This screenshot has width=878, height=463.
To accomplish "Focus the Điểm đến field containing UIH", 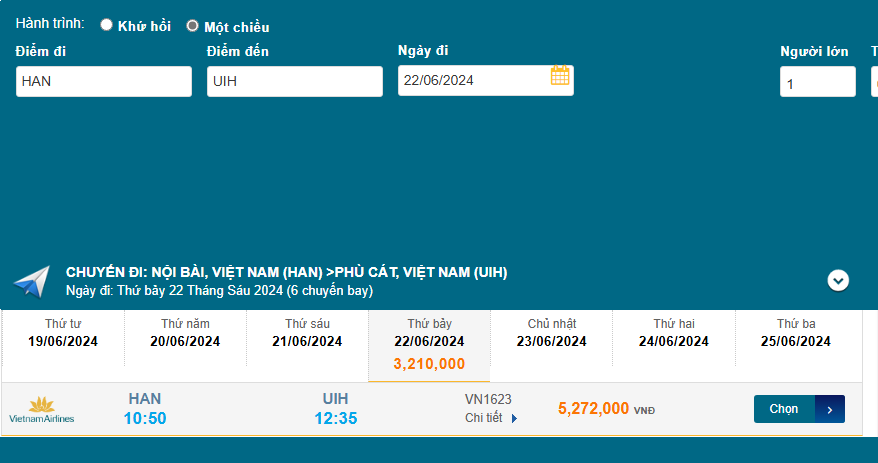I will tap(295, 82).
